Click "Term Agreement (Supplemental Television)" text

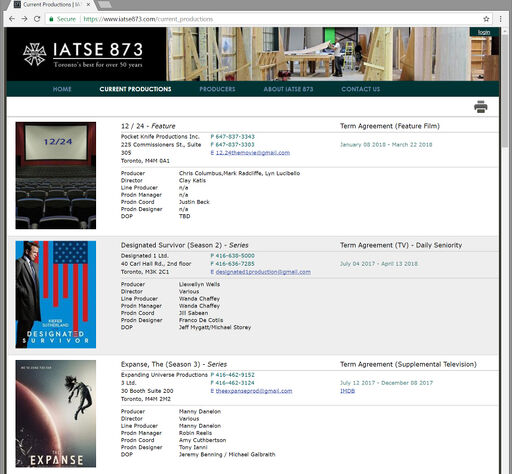(408, 364)
